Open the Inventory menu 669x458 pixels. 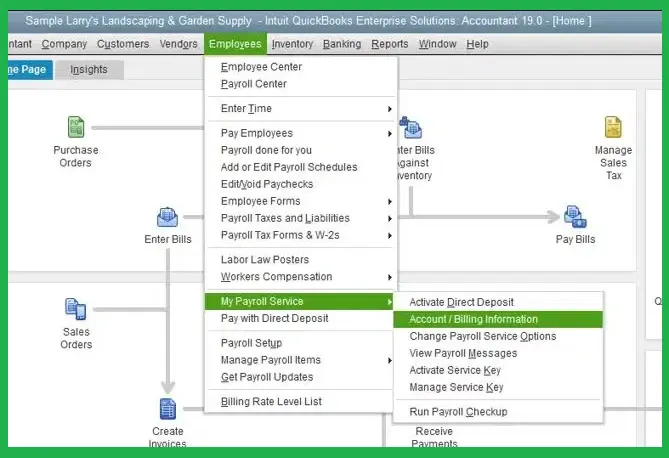pos(292,44)
